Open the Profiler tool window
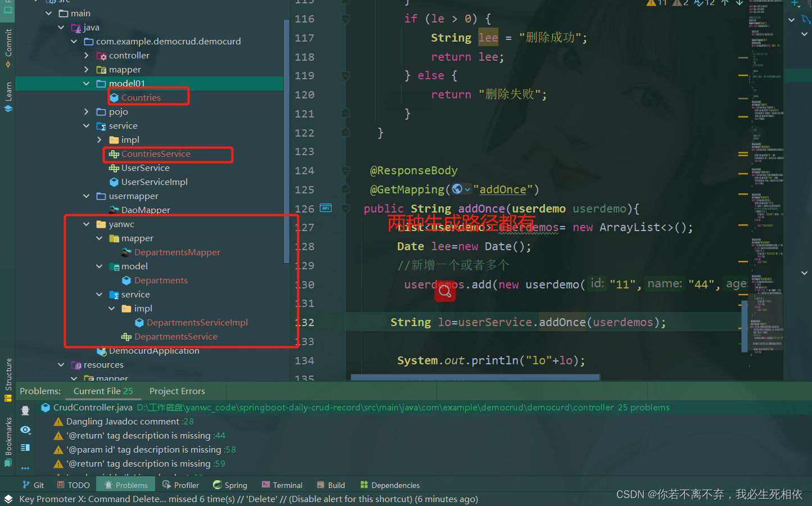Image resolution: width=812 pixels, height=506 pixels. 180,485
